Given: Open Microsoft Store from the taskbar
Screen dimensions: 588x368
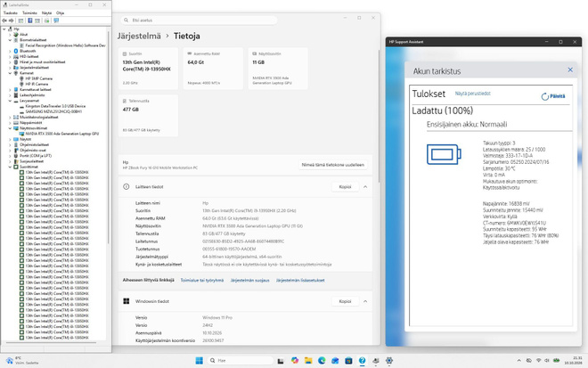Looking at the screenshot, I should [348, 361].
